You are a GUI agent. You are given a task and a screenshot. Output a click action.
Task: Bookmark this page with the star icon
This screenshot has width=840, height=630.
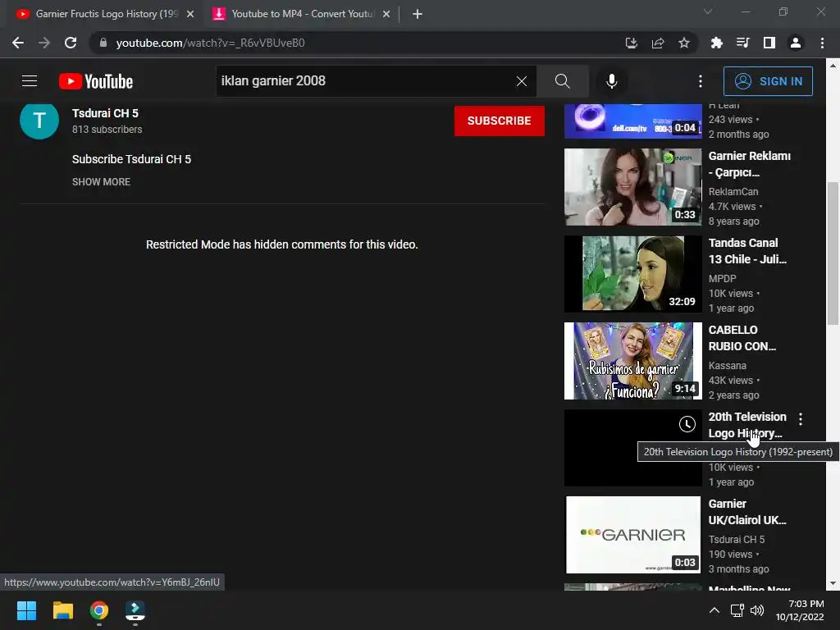(683, 43)
